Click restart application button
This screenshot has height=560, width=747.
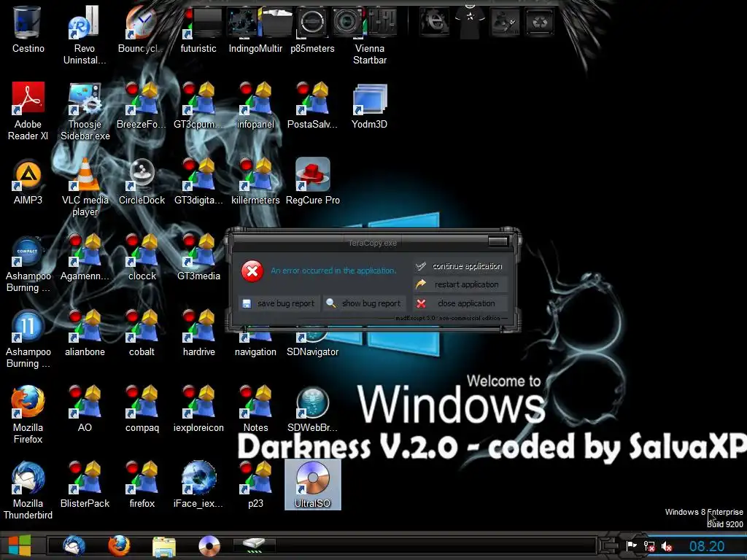click(460, 284)
